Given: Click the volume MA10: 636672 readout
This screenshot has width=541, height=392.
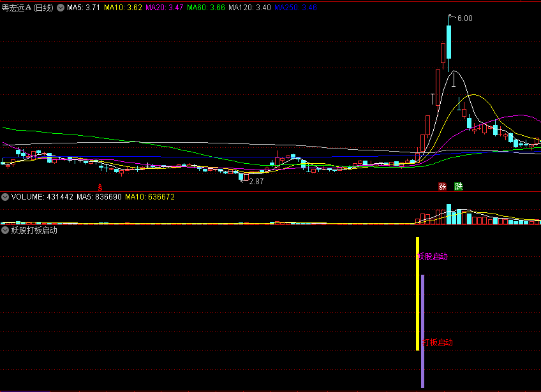Looking at the screenshot, I should (x=150, y=197).
